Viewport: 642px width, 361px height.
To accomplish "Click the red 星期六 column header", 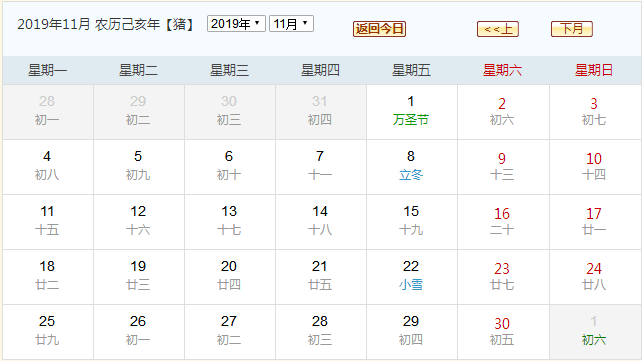I will [502, 70].
